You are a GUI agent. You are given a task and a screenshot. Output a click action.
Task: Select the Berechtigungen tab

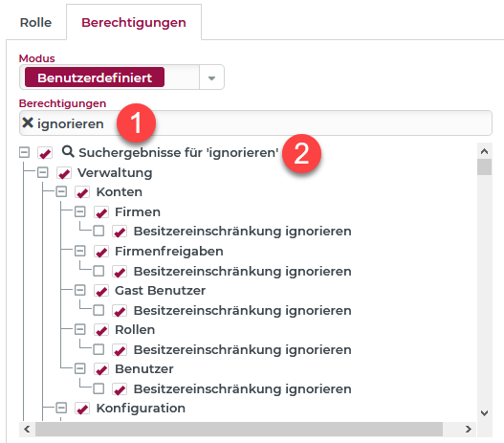[134, 23]
